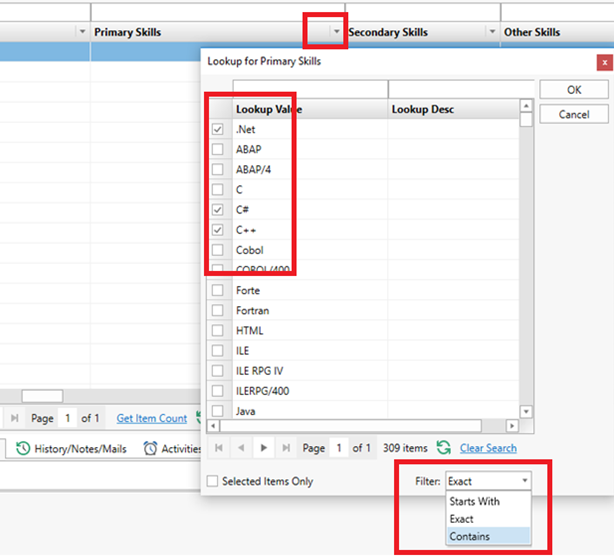The height and width of the screenshot is (557, 614).
Task: Go to next page in lookup pager
Action: [x=264, y=448]
